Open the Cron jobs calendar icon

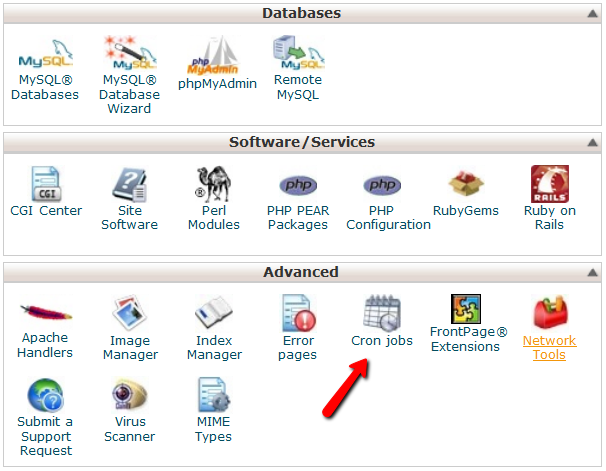coord(381,313)
